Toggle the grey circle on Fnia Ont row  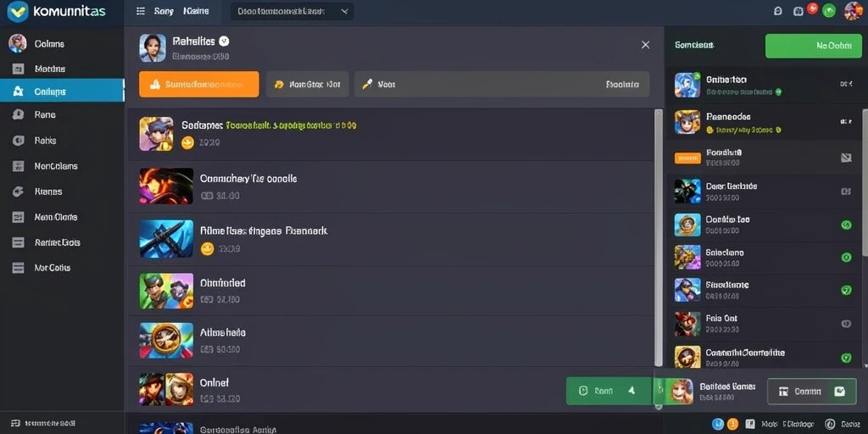click(846, 324)
